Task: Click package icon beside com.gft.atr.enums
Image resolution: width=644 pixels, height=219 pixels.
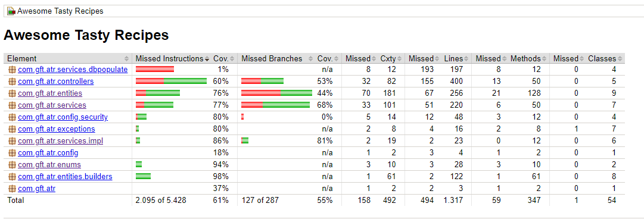Action: coord(13,165)
